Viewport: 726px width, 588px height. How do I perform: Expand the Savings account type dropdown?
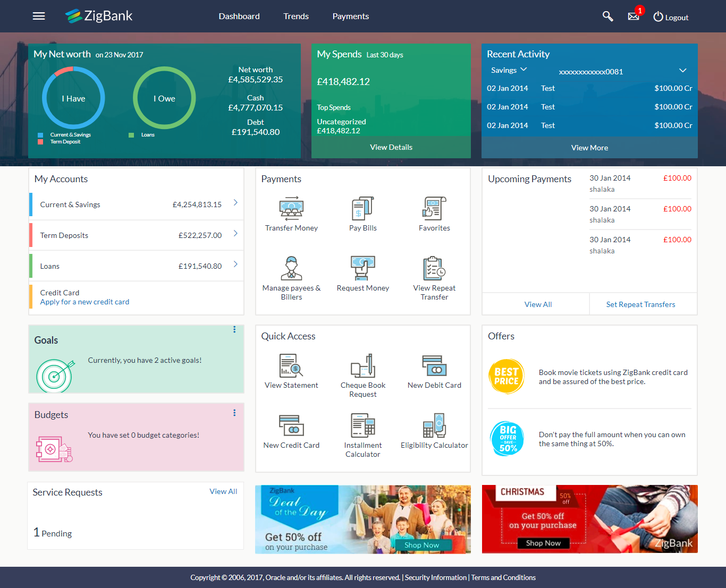[509, 70]
